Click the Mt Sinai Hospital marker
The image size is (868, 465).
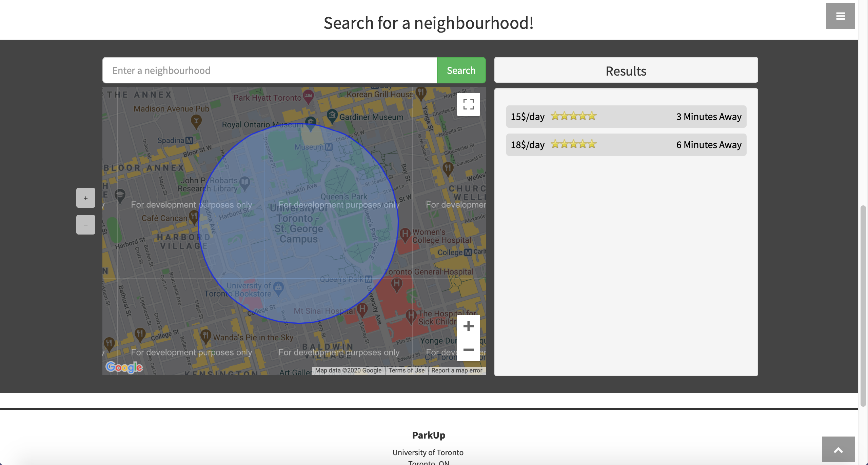(362, 309)
